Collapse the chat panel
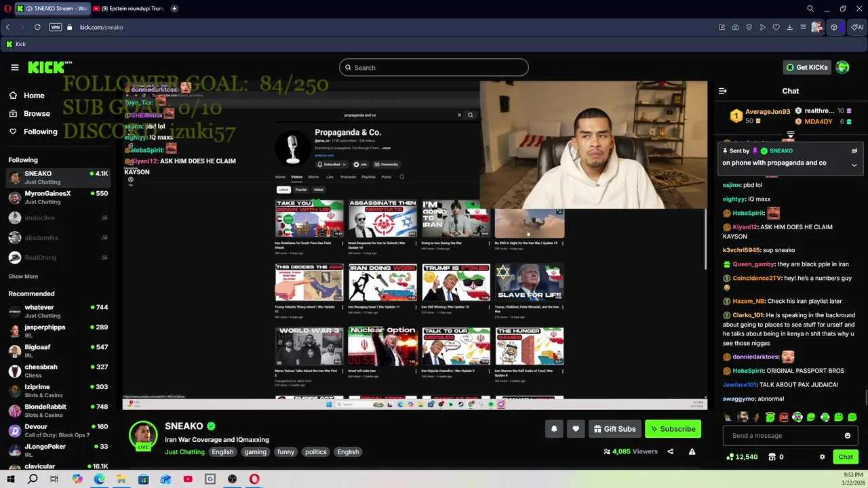868x488 pixels. (722, 91)
